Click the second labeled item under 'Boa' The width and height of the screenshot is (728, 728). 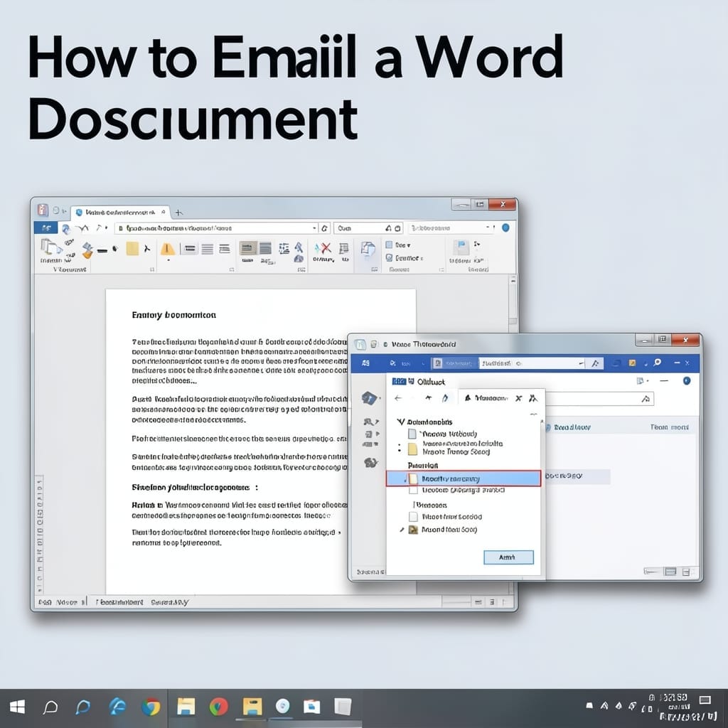point(405,257)
